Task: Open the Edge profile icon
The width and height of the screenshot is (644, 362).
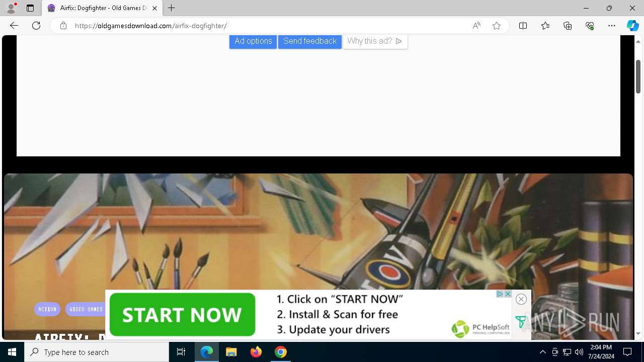Action: [x=11, y=8]
